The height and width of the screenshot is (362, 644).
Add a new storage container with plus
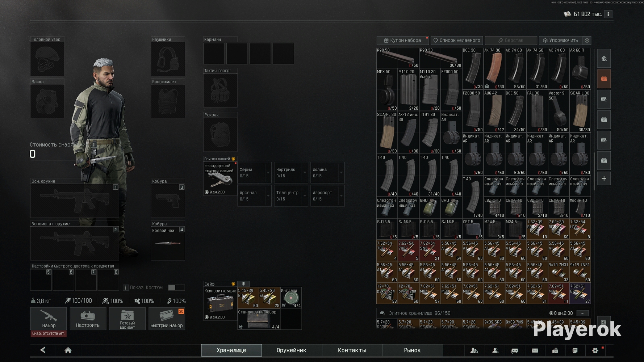tap(604, 178)
